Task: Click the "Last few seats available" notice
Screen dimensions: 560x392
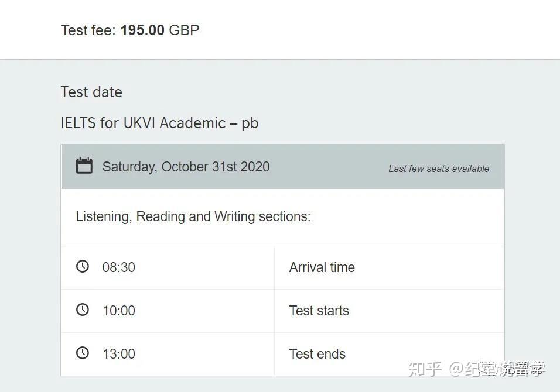Action: coord(439,169)
